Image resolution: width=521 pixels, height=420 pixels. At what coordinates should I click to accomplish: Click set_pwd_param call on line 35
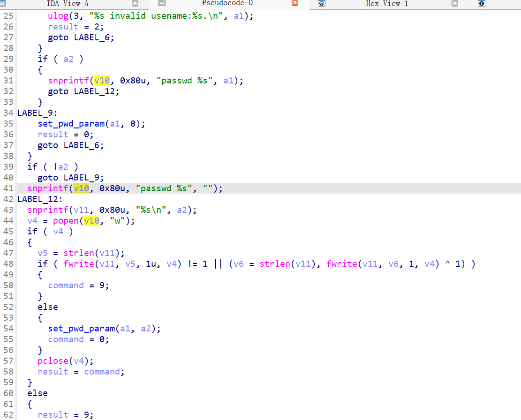click(x=71, y=124)
